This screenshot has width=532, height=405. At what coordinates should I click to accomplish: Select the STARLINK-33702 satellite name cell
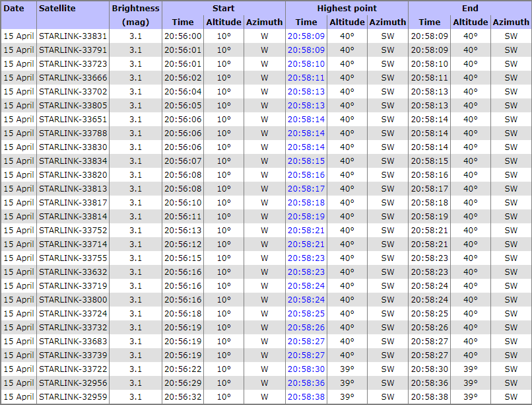pyautogui.click(x=73, y=92)
